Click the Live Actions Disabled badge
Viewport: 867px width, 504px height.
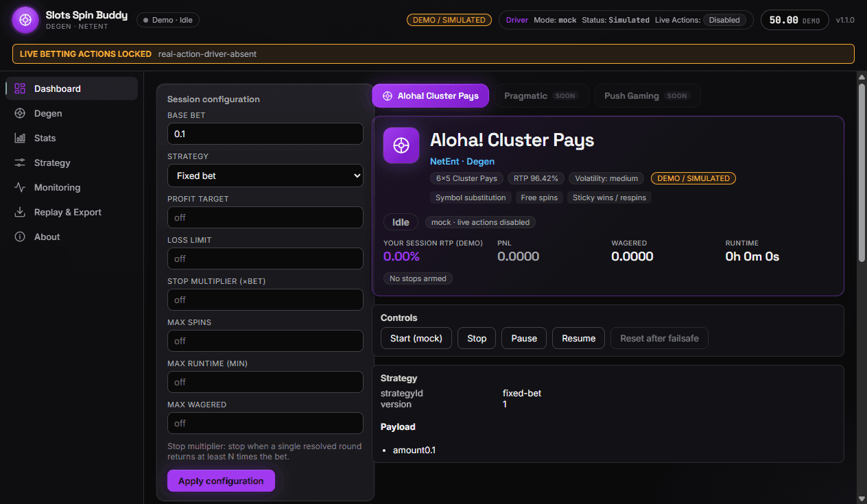click(x=724, y=20)
